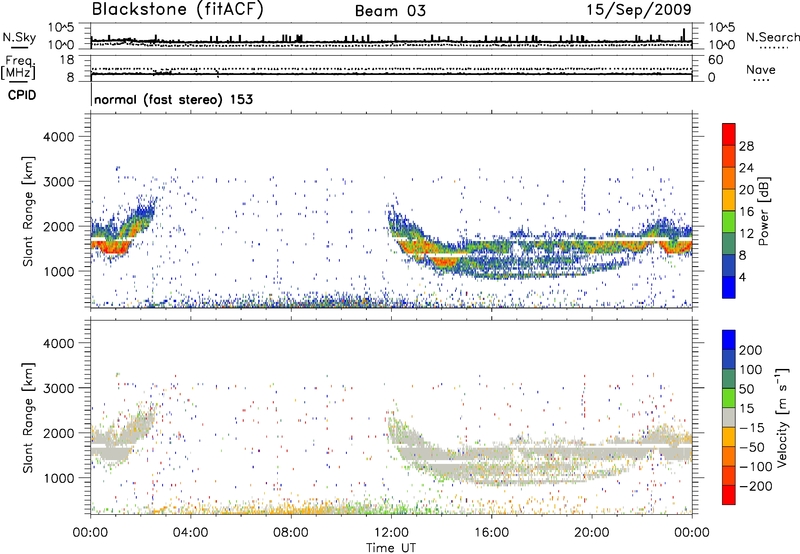
Task: Click the "28" label on Power colorbar
Action: pyautogui.click(x=746, y=146)
